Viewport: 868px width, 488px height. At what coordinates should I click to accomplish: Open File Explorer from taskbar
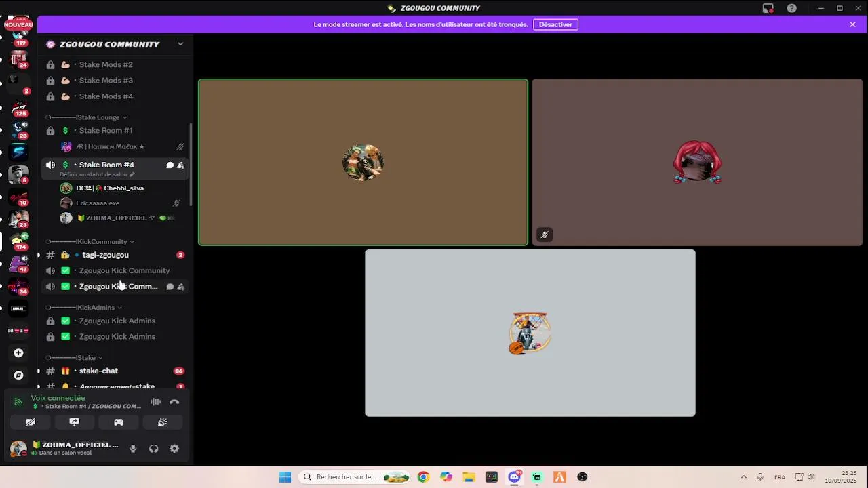click(x=469, y=477)
